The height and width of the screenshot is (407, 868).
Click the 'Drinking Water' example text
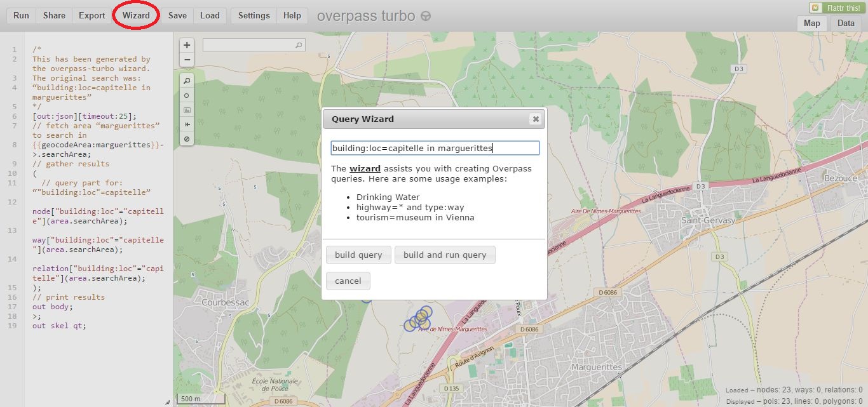(x=388, y=197)
